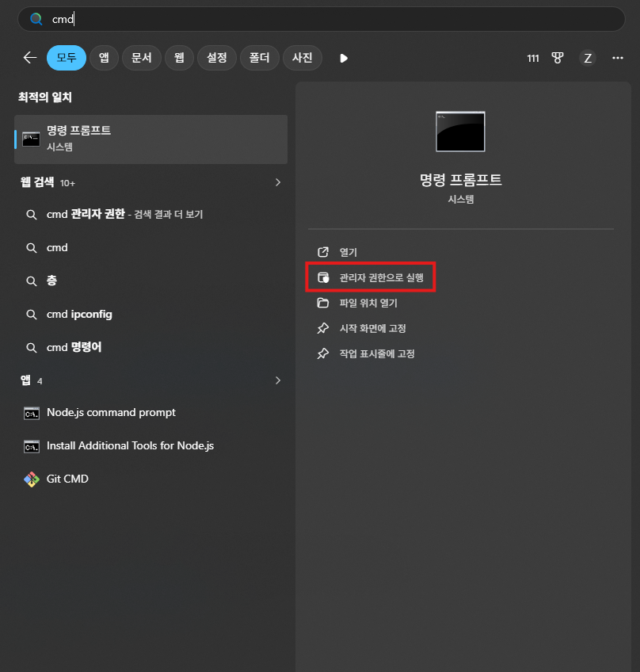Select the 문서 filter tab
The height and width of the screenshot is (672, 640).
click(x=141, y=57)
